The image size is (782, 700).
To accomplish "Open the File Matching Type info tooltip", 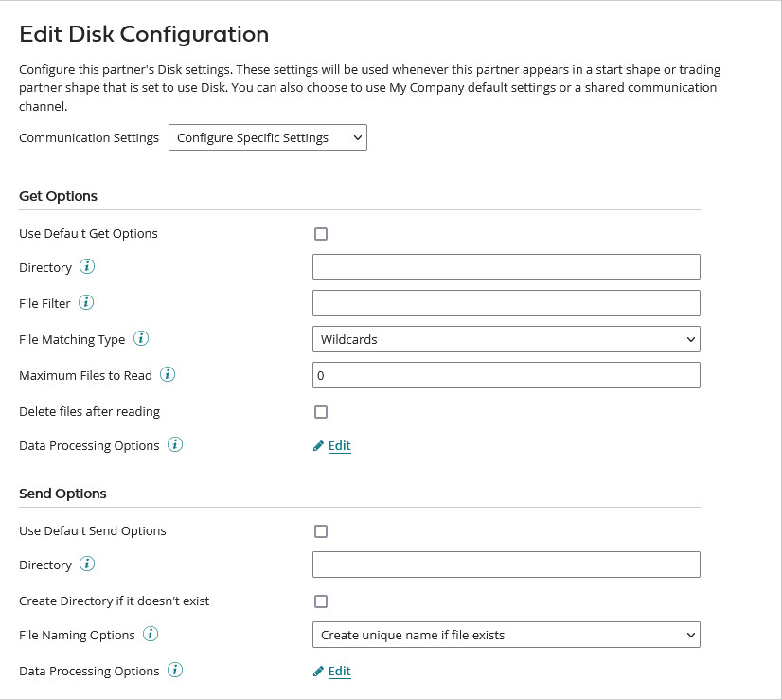I will click(140, 338).
